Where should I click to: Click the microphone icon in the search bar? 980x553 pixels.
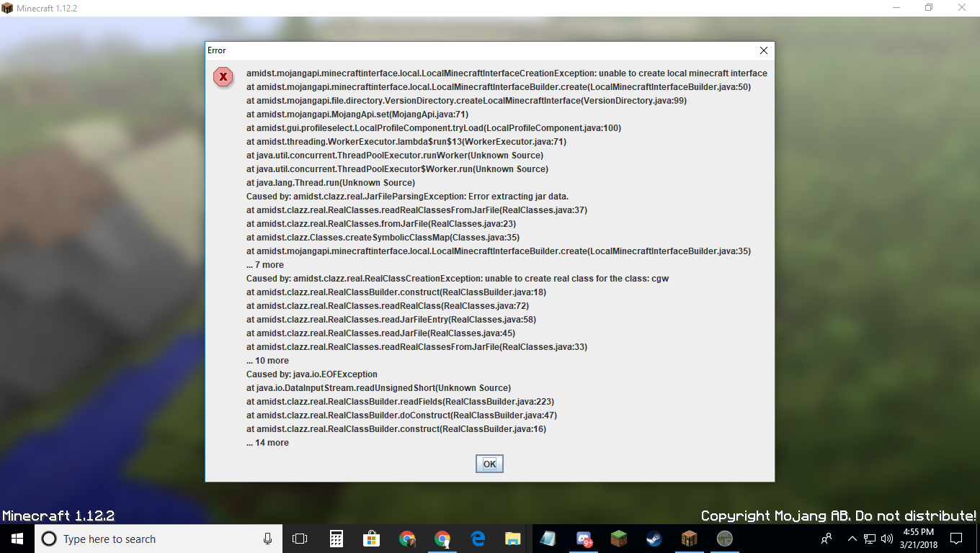click(267, 538)
